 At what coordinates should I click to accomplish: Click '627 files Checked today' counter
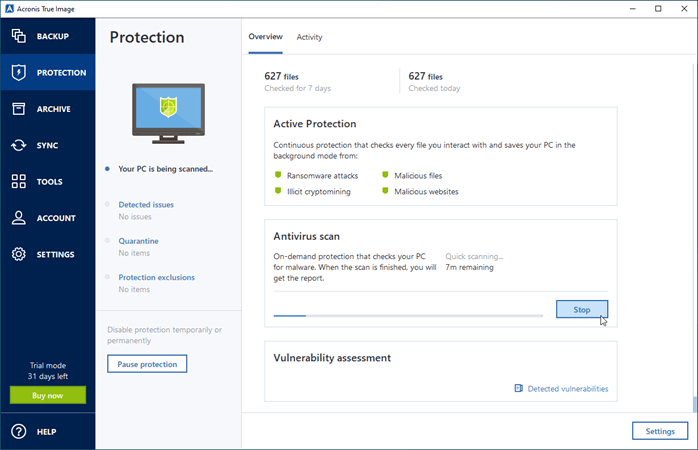click(434, 81)
